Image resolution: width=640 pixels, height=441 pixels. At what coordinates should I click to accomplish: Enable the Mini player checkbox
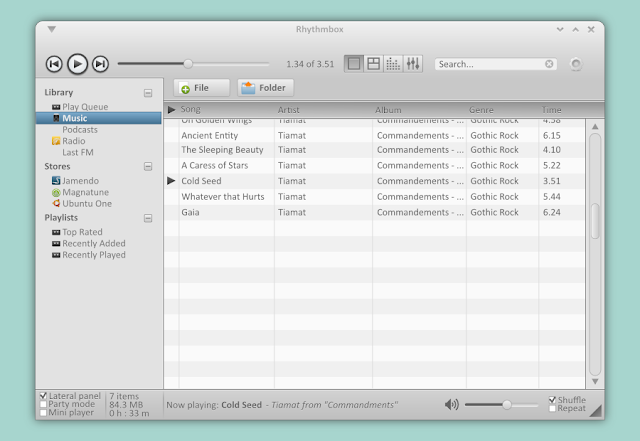(43, 413)
